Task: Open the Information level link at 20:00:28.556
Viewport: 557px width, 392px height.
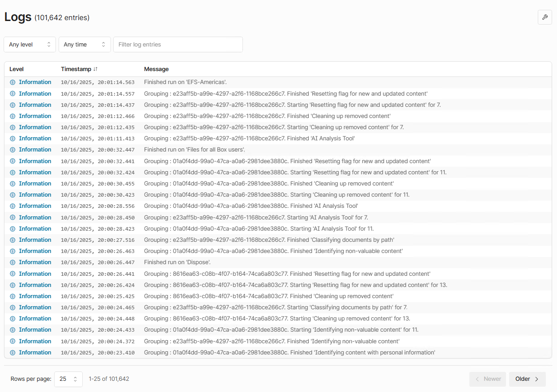Action: tap(35, 206)
